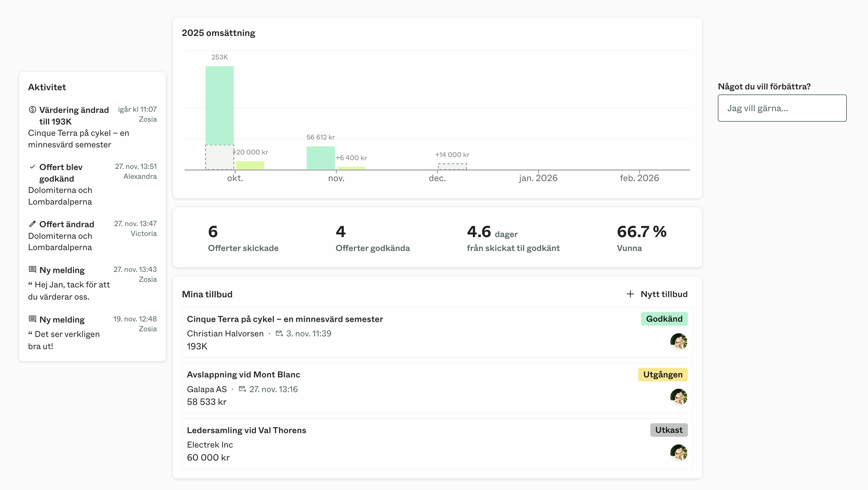Click the Utgången status badge
Viewport: 868px width, 490px height.
pyautogui.click(x=662, y=375)
